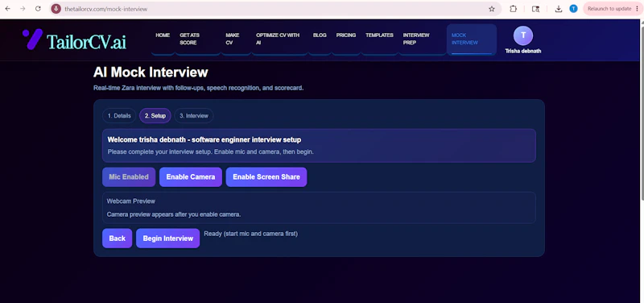Viewport: 644px width, 303px height.
Task: Start with the Begin Interview button
Action: 167,239
